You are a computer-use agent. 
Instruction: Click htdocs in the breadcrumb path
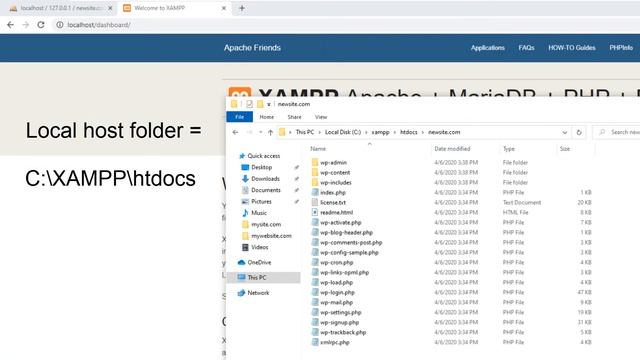click(x=409, y=132)
